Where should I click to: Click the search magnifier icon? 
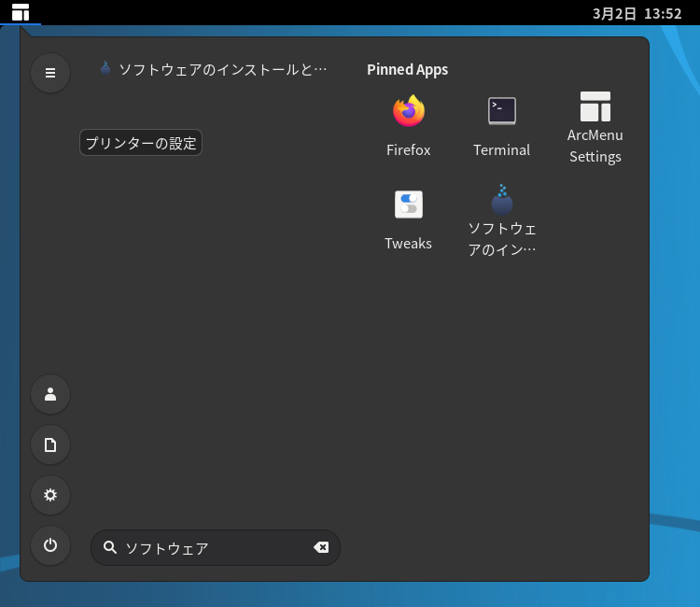tap(110, 547)
